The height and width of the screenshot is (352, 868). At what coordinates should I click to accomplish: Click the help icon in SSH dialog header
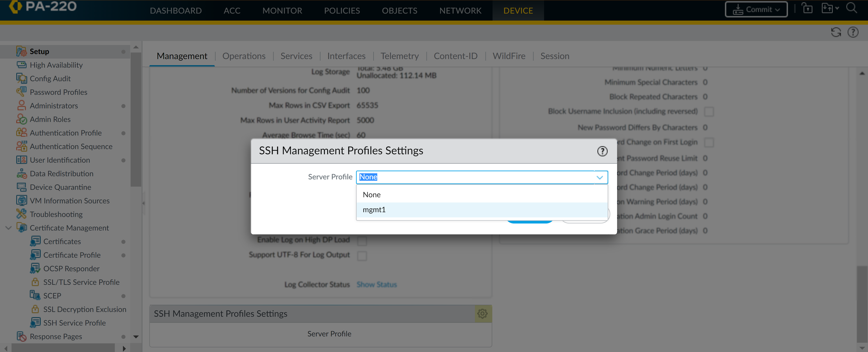(x=602, y=151)
